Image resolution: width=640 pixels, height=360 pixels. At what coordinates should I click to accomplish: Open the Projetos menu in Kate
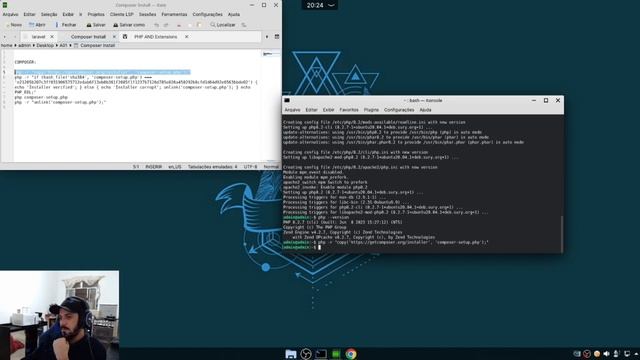[96, 14]
